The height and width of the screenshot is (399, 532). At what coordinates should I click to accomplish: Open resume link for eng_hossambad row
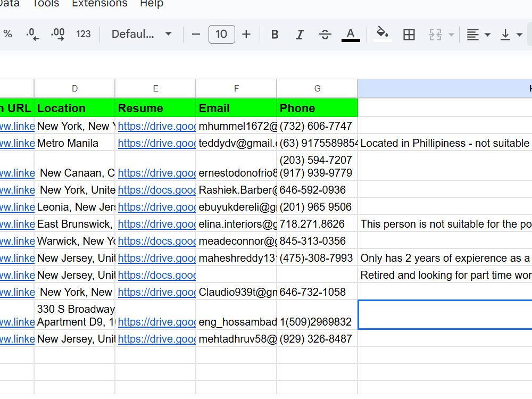tap(157, 322)
